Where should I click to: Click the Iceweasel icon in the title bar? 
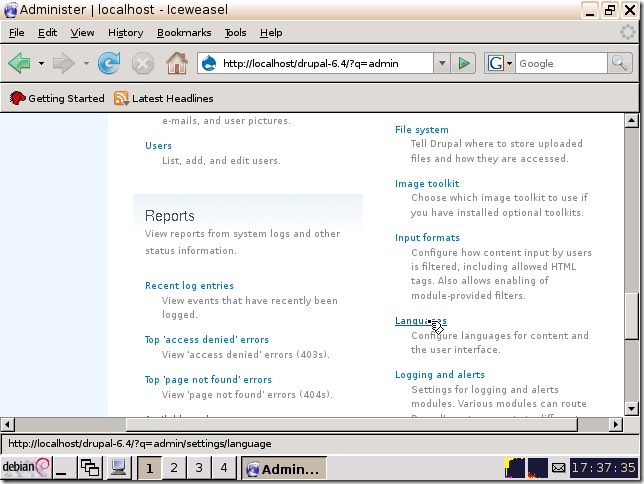point(10,10)
